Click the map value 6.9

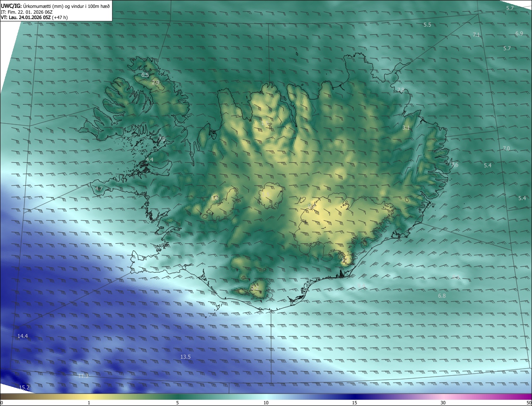point(519,34)
